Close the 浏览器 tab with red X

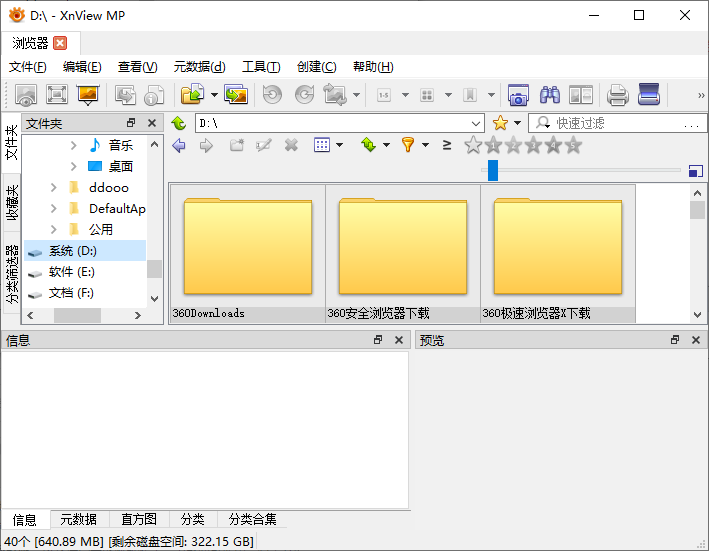click(x=60, y=43)
